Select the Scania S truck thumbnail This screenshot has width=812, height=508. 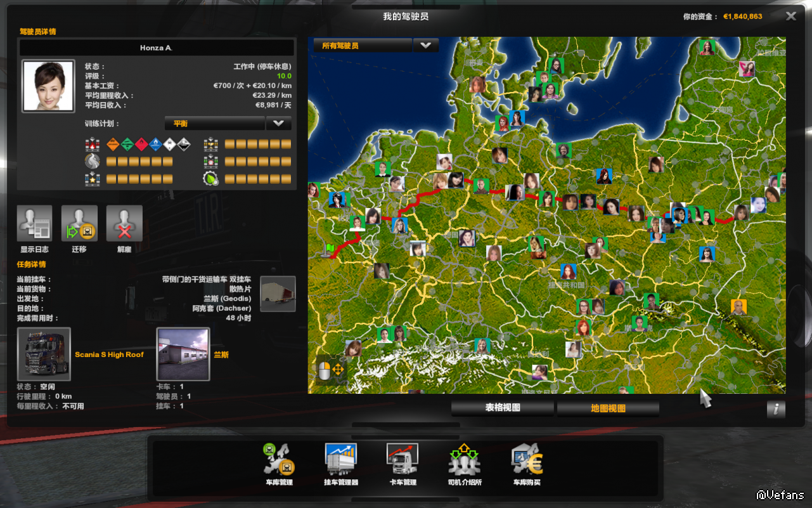coord(44,355)
